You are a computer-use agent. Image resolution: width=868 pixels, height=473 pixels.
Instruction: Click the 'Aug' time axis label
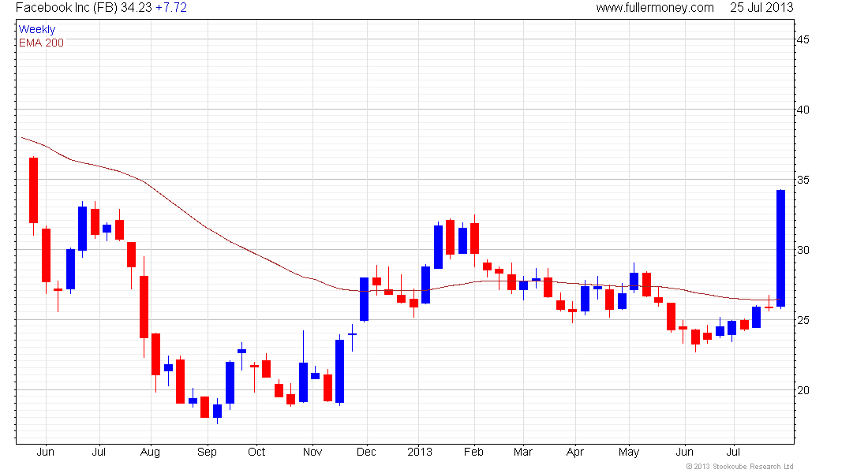coord(150,452)
